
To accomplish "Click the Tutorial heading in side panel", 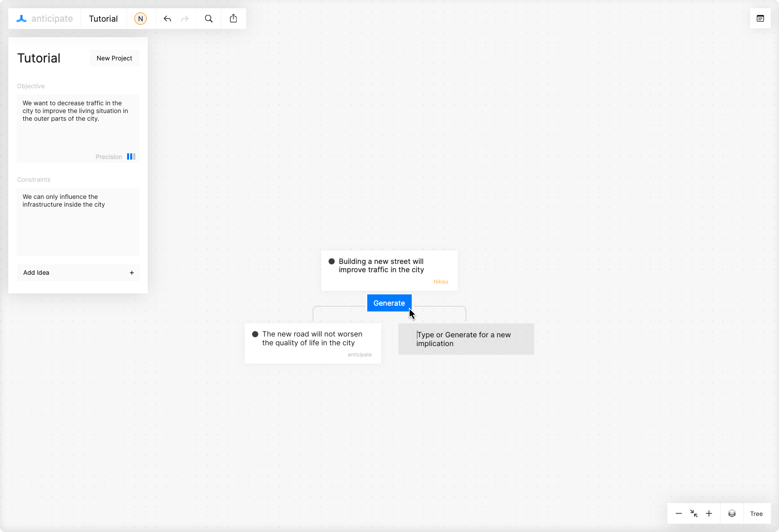I will click(39, 58).
